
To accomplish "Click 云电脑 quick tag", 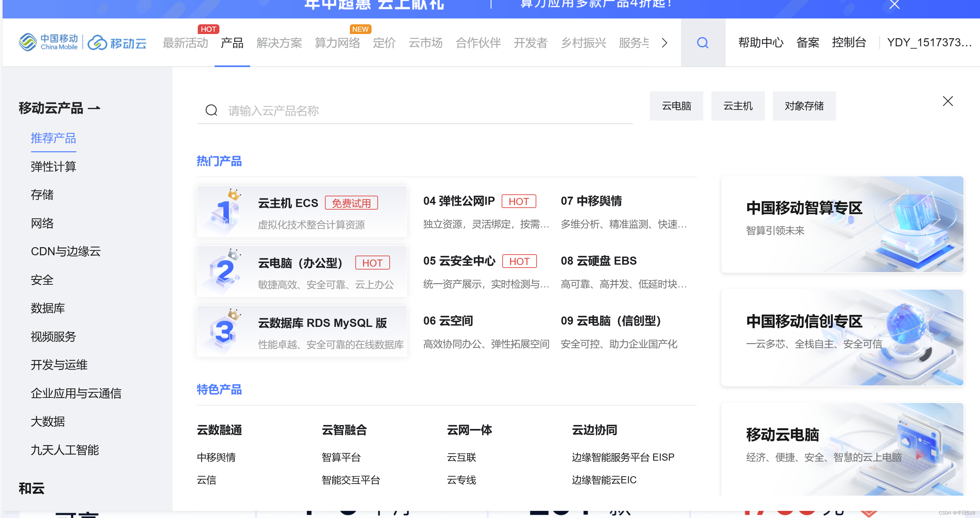I will pos(676,106).
